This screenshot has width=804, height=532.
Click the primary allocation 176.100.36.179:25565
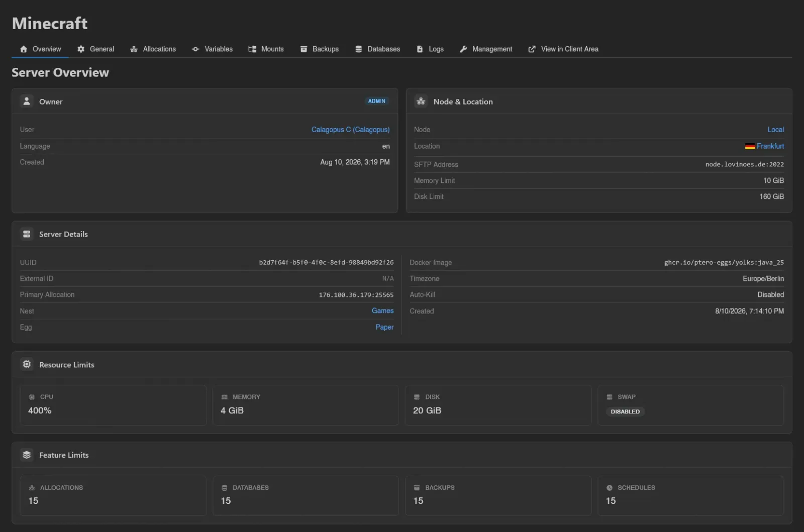tap(356, 295)
